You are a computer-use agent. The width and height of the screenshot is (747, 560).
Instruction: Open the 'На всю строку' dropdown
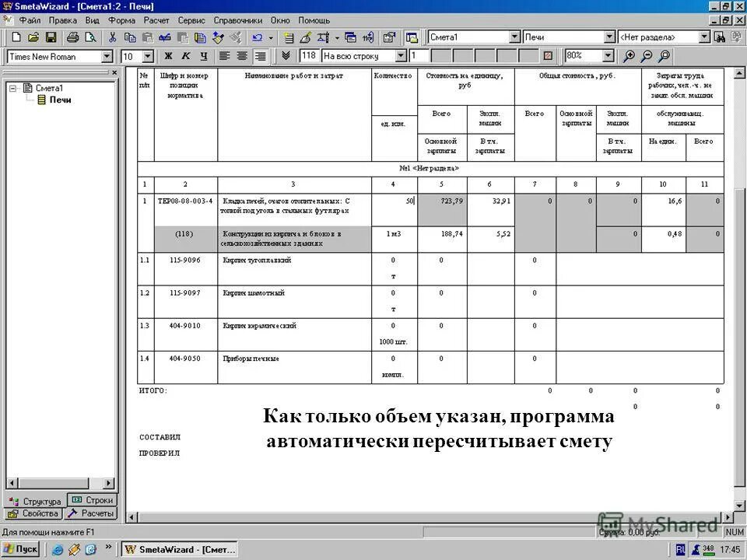pos(402,56)
